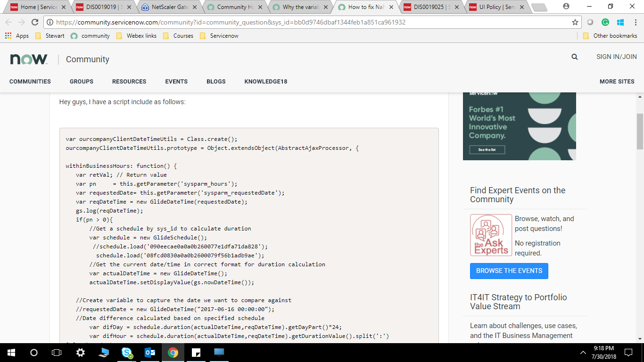644x362 pixels.
Task: Open the Webex links bookmark folder
Action: click(x=136, y=36)
